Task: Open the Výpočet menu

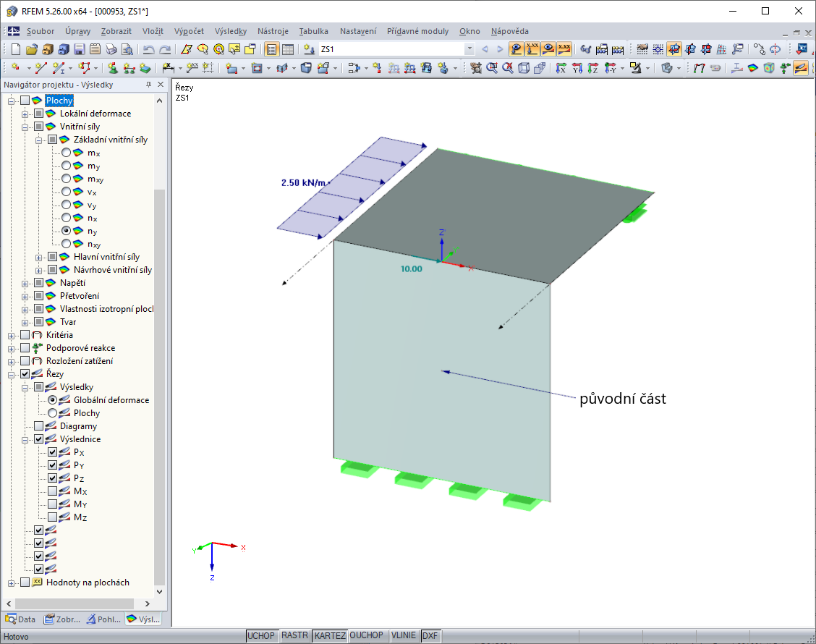Action: [x=189, y=31]
